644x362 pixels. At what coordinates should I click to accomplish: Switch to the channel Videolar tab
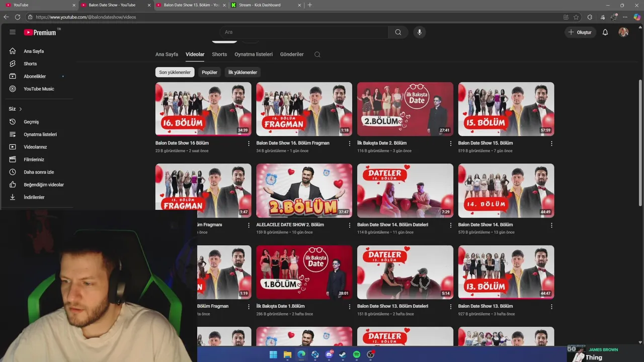point(195,54)
